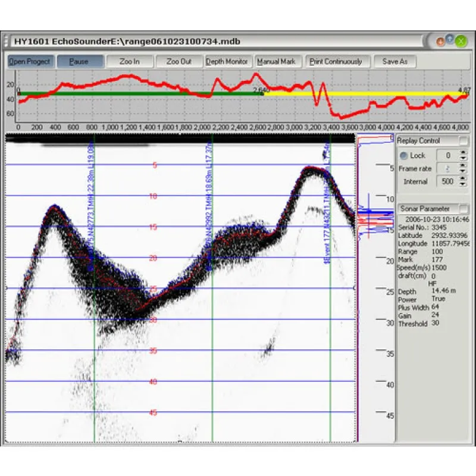Click the blue maximize window icon
The image size is (476, 476).
[x=450, y=40]
